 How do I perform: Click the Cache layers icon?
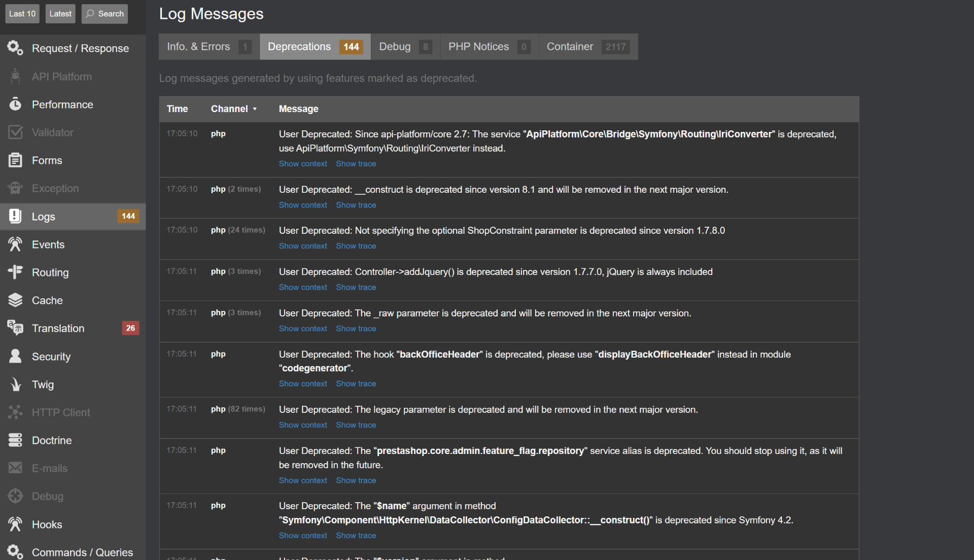15,300
